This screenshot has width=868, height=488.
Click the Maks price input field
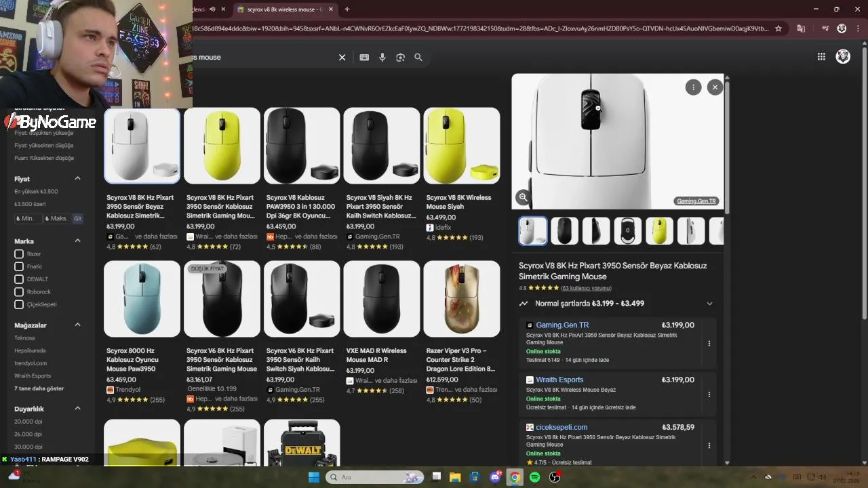click(57, 218)
